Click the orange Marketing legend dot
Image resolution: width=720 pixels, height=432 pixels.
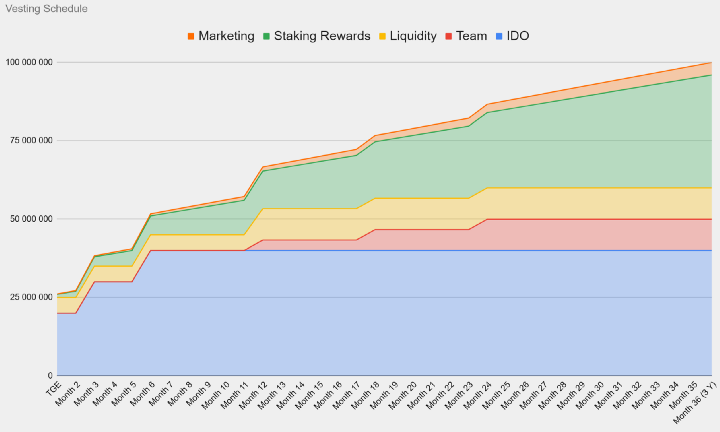pyautogui.click(x=190, y=36)
